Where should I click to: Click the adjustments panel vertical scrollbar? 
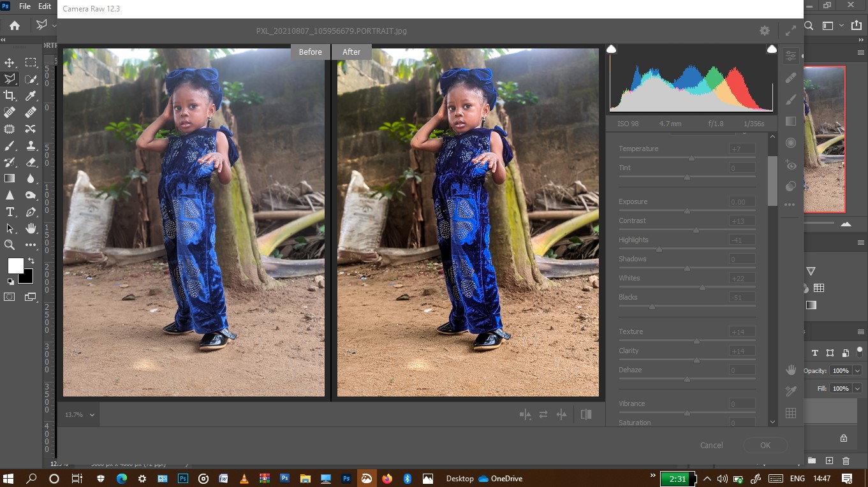click(x=772, y=181)
